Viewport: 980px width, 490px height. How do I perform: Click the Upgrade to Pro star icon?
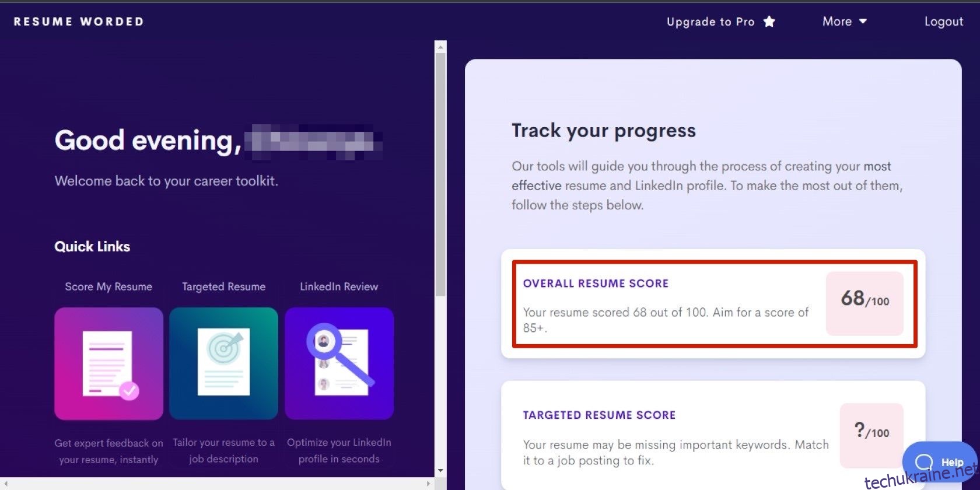tap(769, 22)
